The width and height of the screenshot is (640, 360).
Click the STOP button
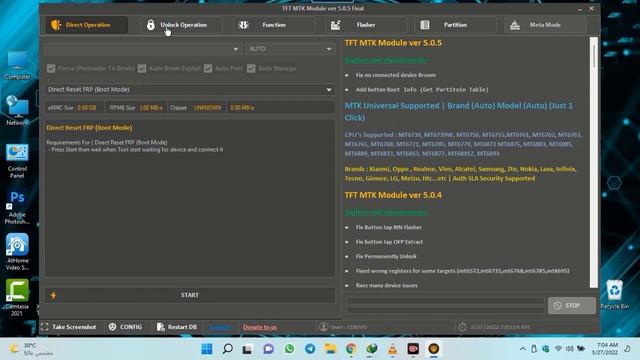571,305
